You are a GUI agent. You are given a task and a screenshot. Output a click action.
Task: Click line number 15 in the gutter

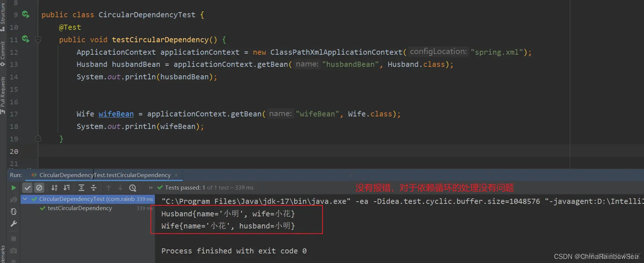(x=14, y=89)
